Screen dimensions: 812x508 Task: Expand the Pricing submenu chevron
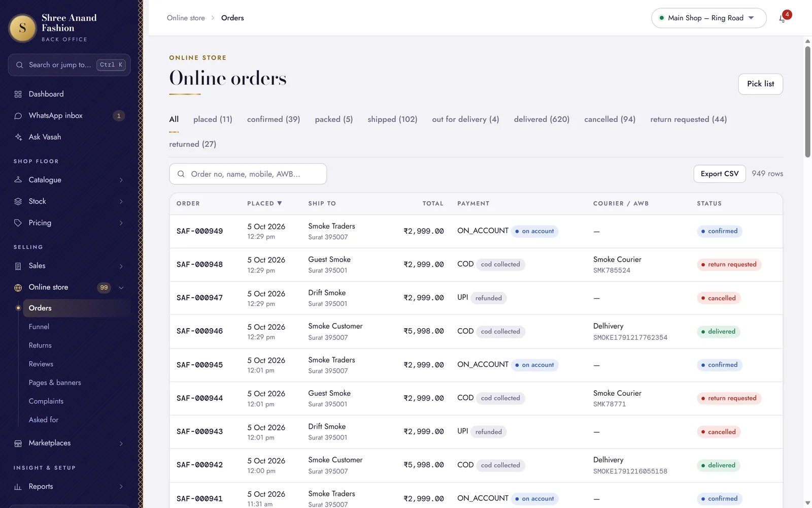(x=121, y=223)
